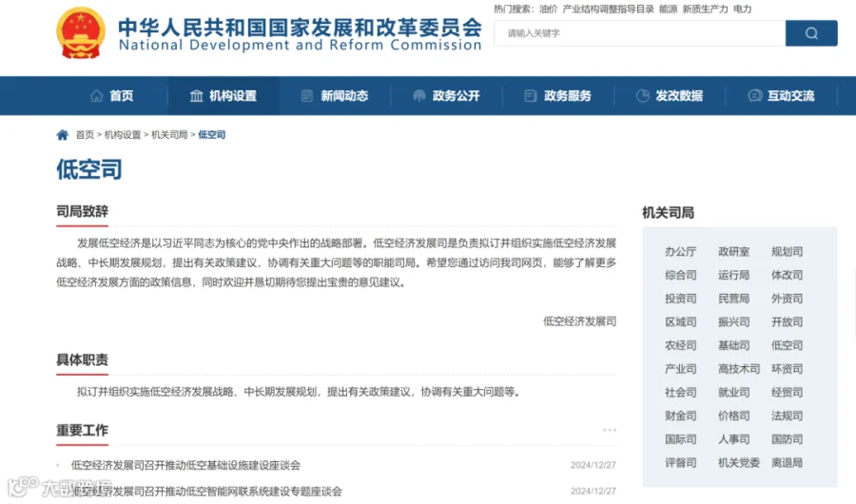
Task: Open the 评督司 department link
Action: tap(681, 463)
